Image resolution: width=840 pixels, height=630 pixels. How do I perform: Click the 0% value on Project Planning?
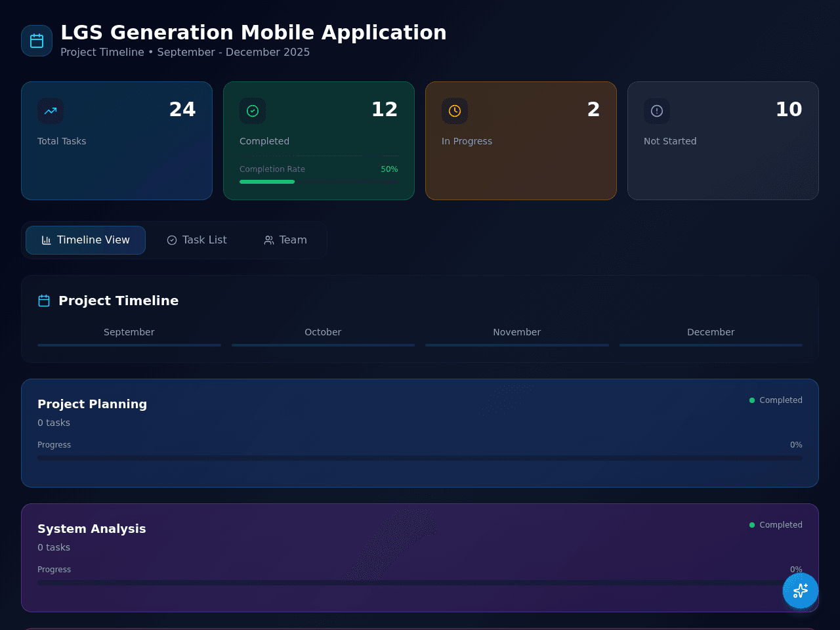coord(796,445)
